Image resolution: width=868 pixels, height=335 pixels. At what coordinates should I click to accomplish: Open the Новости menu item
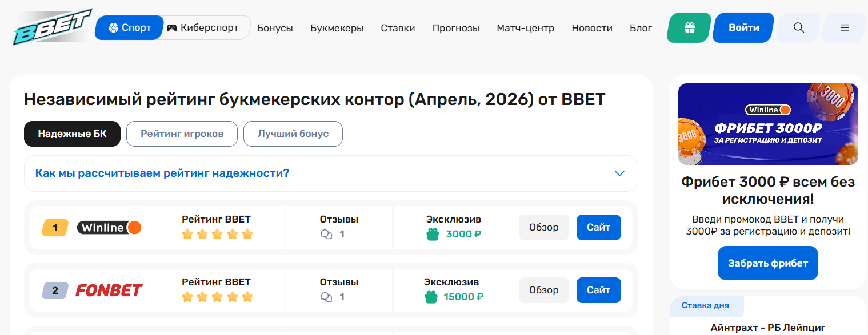coord(592,28)
